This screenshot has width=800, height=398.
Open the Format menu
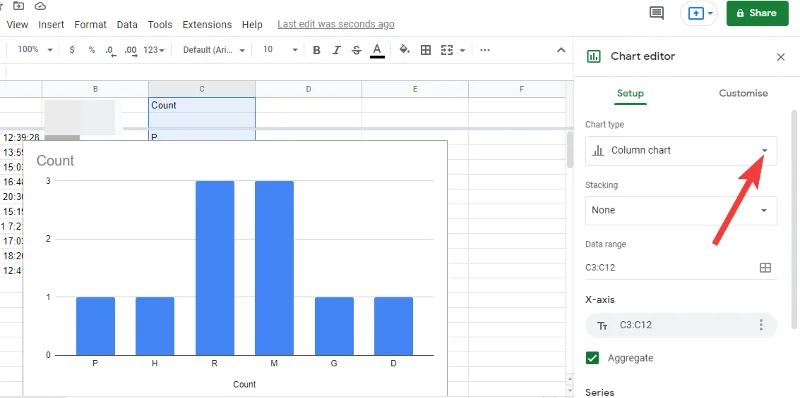click(90, 24)
